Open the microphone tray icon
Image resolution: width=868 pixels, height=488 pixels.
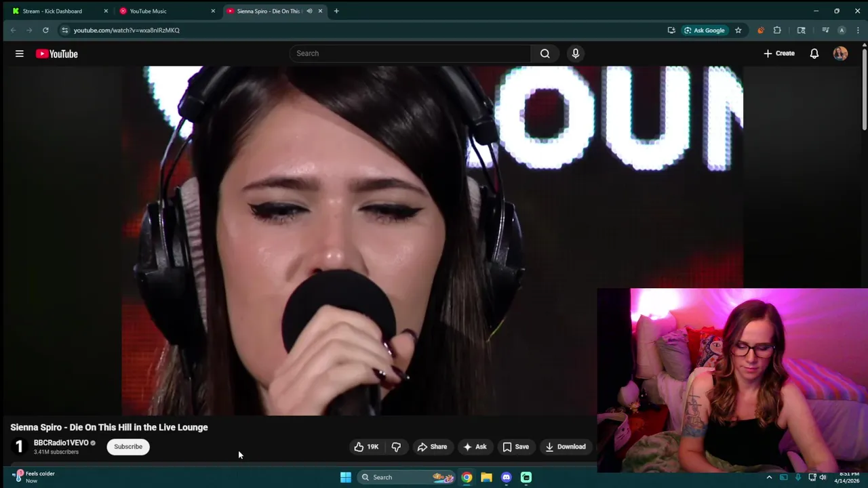[797, 477]
